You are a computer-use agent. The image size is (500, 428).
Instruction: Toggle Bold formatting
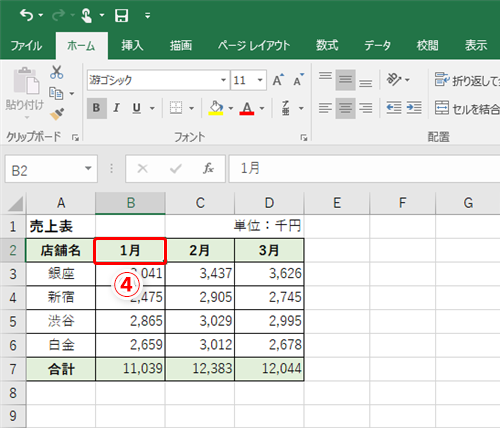point(97,108)
